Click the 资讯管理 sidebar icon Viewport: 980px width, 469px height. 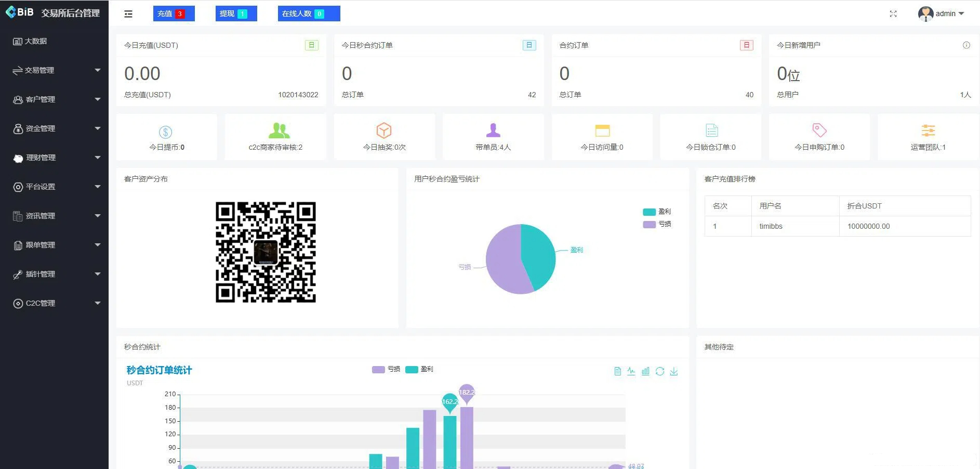[x=18, y=216]
